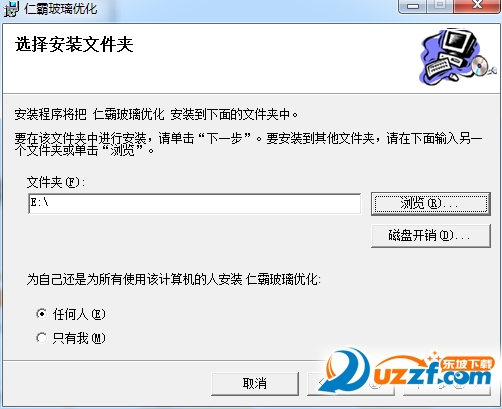Click into the 文件夹 path field showing E:\

pos(195,203)
